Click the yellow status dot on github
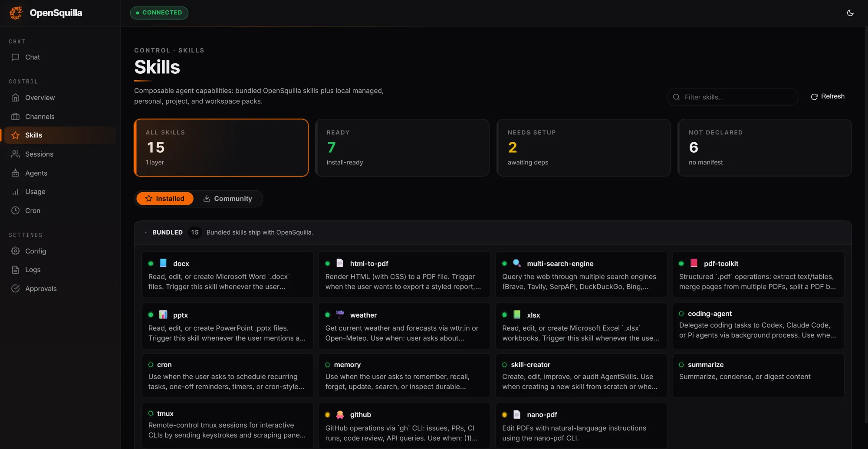Viewport: 868px width, 449px height. tap(327, 415)
